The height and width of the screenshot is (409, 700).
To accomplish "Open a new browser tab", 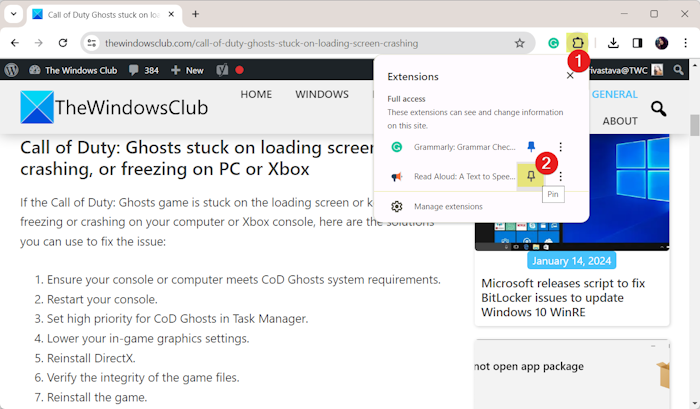I will 195,14.
